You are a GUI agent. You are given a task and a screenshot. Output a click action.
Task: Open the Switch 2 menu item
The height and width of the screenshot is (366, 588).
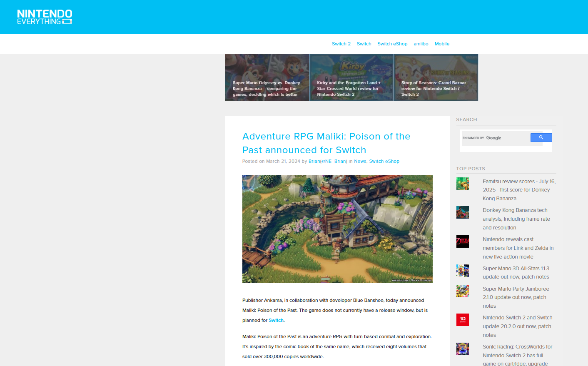tap(341, 44)
